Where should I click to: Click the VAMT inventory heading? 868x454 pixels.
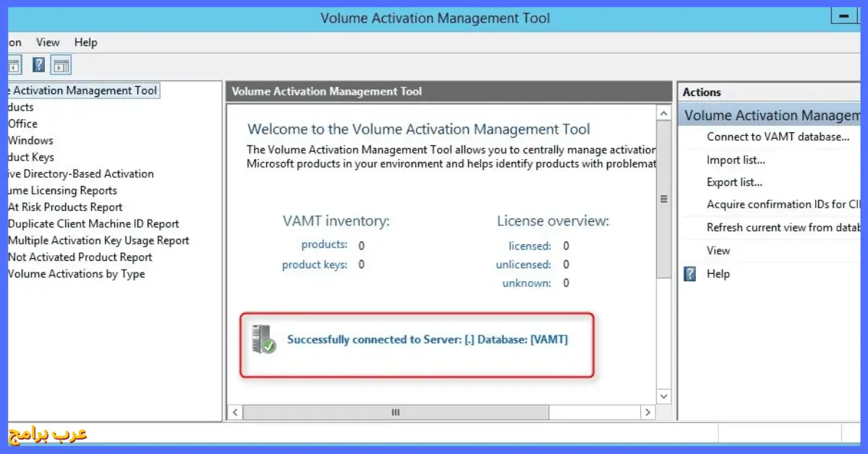point(336,221)
